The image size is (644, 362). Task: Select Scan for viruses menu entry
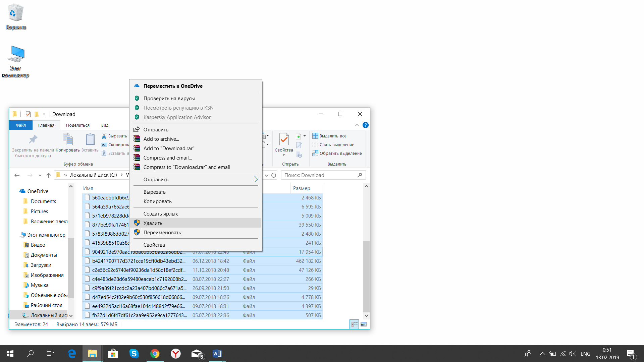pyautogui.click(x=196, y=98)
